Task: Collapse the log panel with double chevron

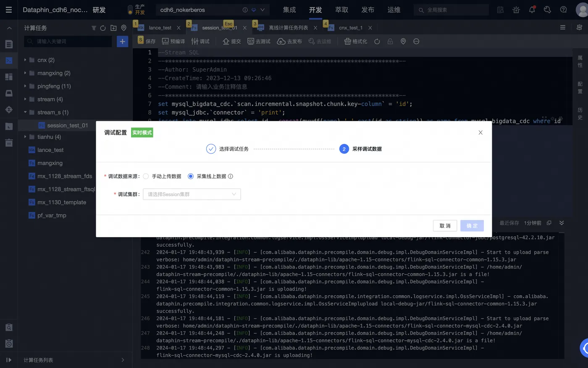Action: tap(562, 223)
